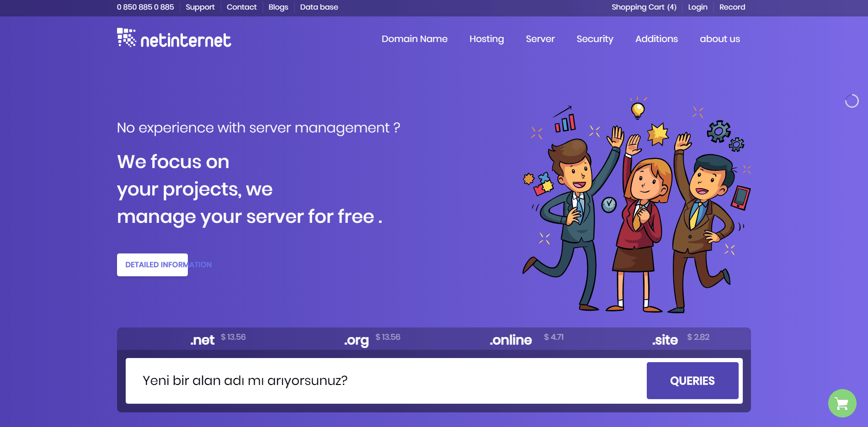Open the Security section
This screenshot has width=868, height=427.
tap(595, 39)
